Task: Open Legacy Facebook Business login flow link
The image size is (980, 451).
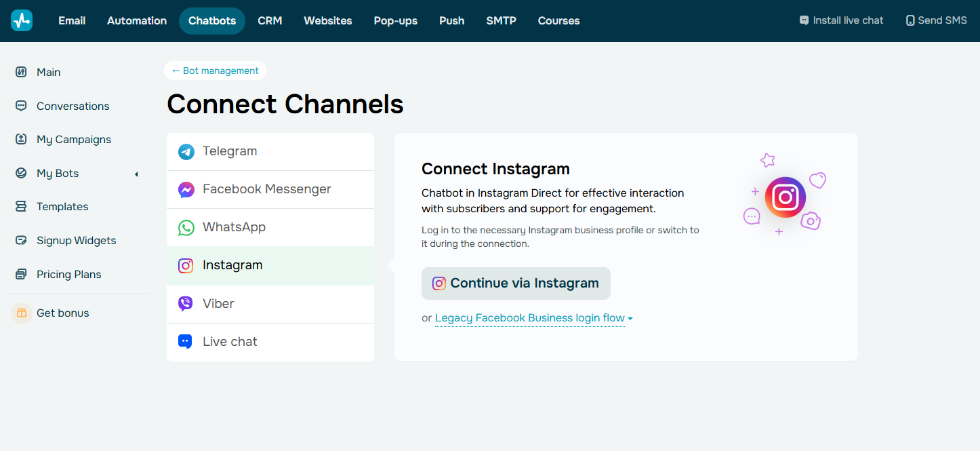Action: [x=530, y=318]
